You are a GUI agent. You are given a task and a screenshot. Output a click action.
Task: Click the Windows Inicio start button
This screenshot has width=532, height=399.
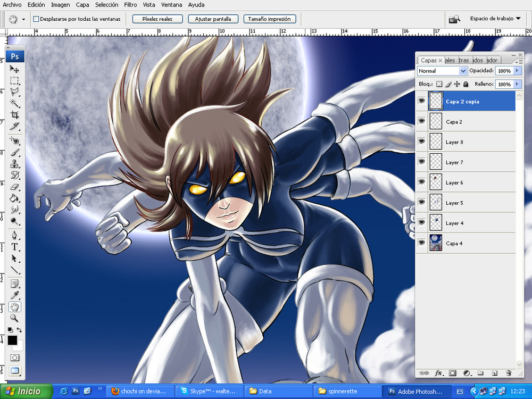click(25, 392)
